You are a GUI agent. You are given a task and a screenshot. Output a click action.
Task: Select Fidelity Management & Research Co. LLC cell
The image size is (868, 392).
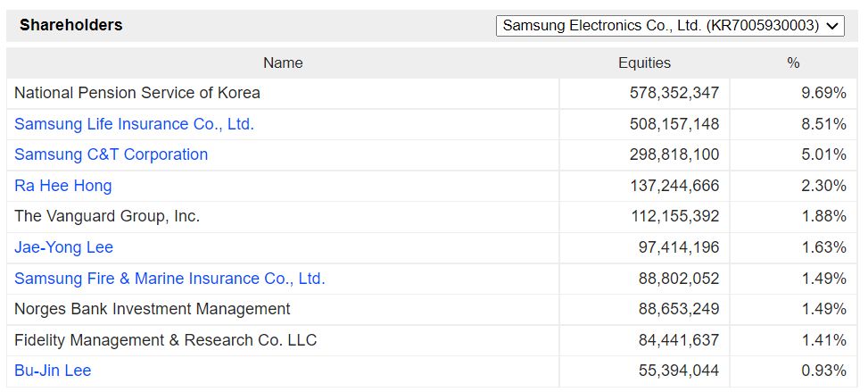tap(165, 340)
